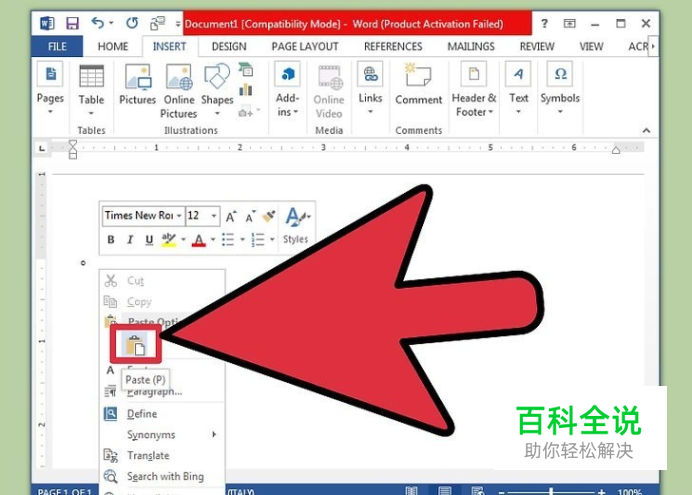This screenshot has width=692, height=495.
Task: Switch to the PAGE LAYOUT tab
Action: click(x=305, y=46)
